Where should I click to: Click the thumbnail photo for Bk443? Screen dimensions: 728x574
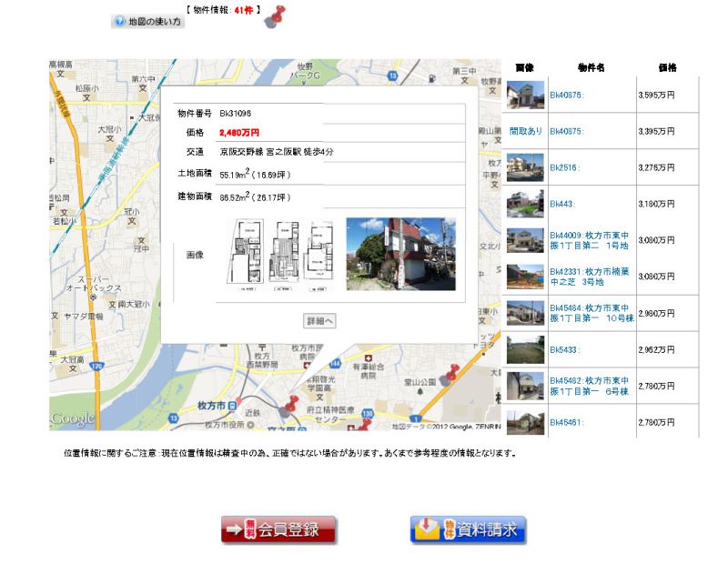click(x=525, y=204)
